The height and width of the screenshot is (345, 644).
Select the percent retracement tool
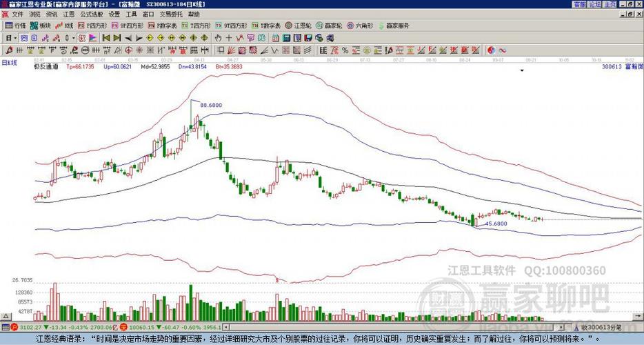coord(345,50)
